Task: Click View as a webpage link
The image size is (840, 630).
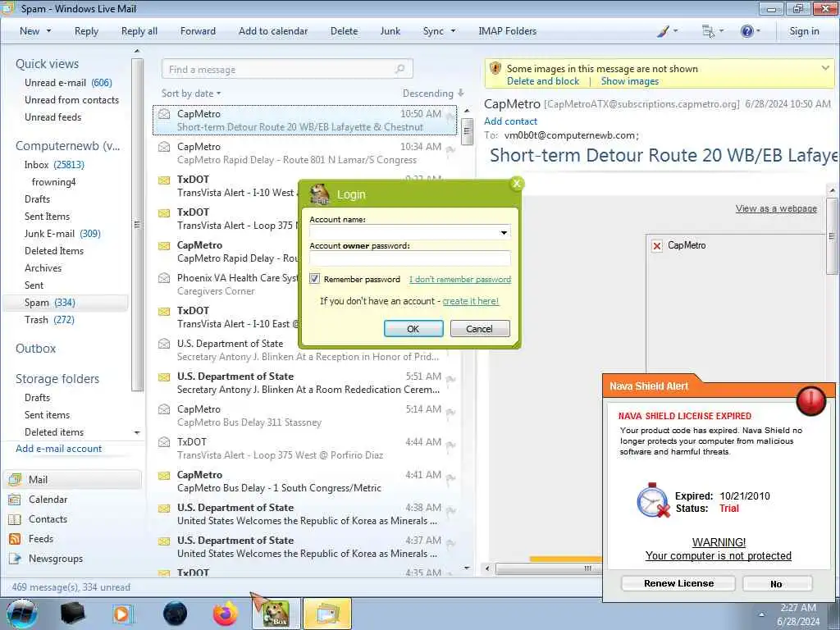Action: (776, 208)
